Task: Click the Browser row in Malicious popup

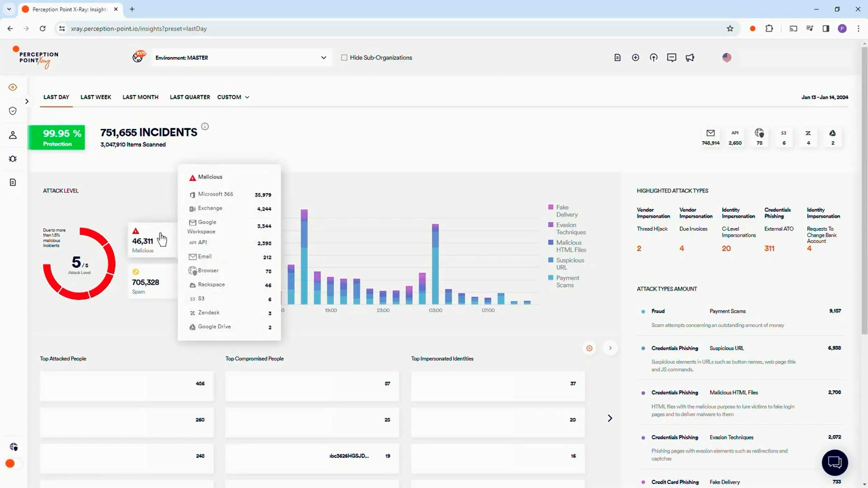Action: point(230,271)
